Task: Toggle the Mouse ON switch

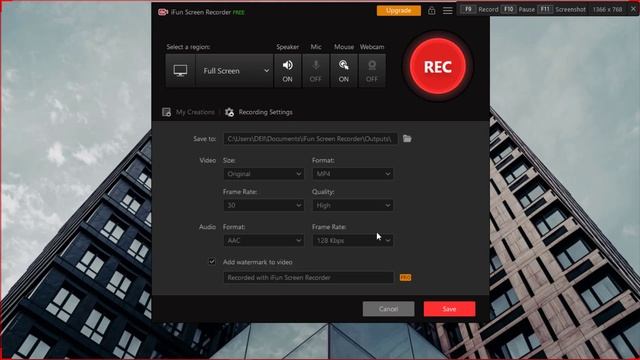Action: pyautogui.click(x=344, y=71)
